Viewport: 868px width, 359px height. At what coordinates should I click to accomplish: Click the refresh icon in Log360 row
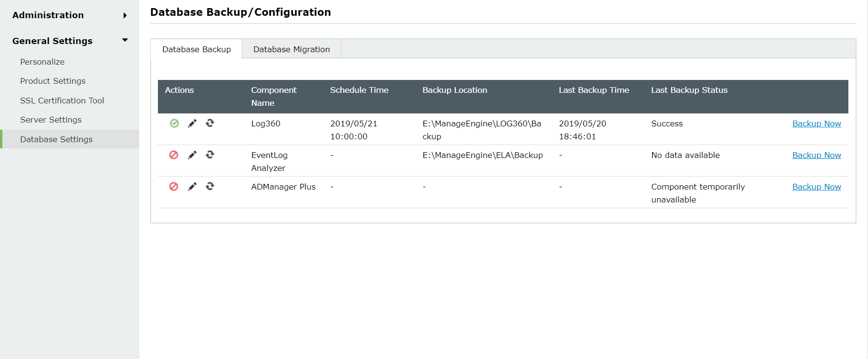[x=210, y=123]
